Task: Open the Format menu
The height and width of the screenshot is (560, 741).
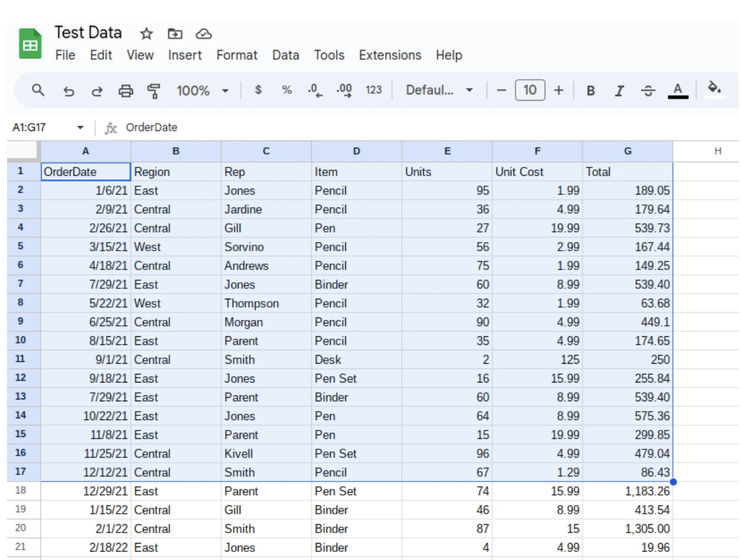Action: tap(237, 55)
